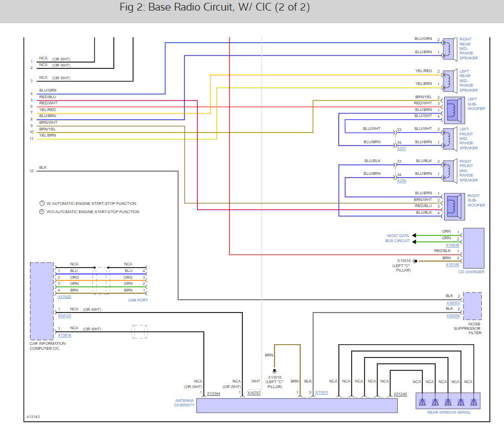Screen dimensions: 504x432
Task: Click the BRN/WHT wire label at pin 9
Action: click(48, 122)
